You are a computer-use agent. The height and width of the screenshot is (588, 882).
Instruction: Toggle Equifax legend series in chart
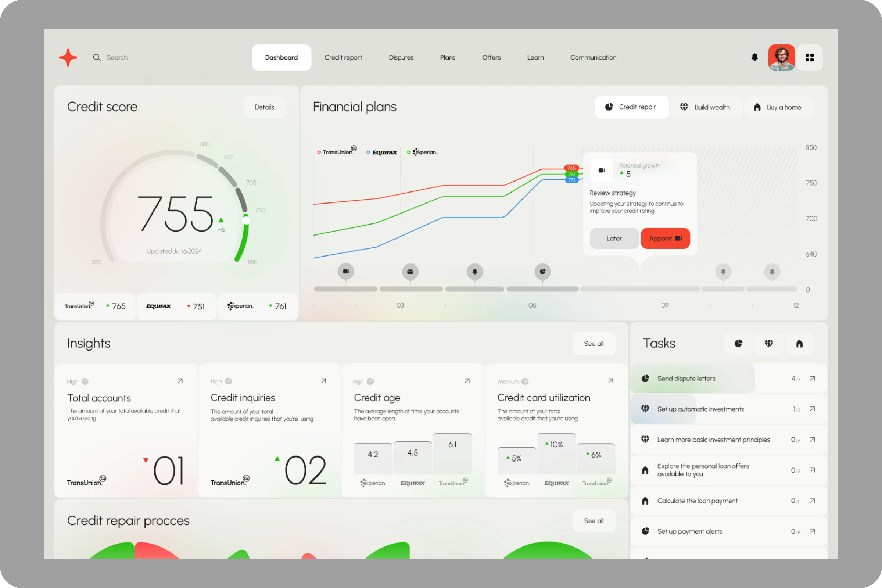pos(382,152)
